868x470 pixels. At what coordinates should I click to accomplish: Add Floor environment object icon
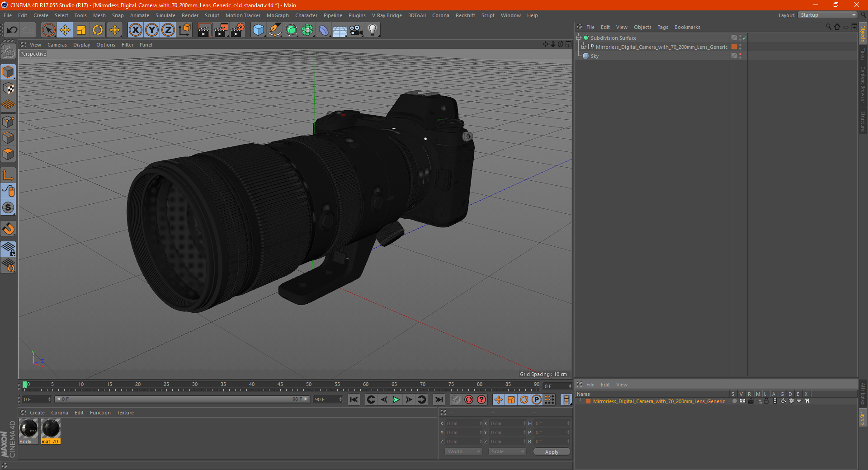[x=340, y=30]
